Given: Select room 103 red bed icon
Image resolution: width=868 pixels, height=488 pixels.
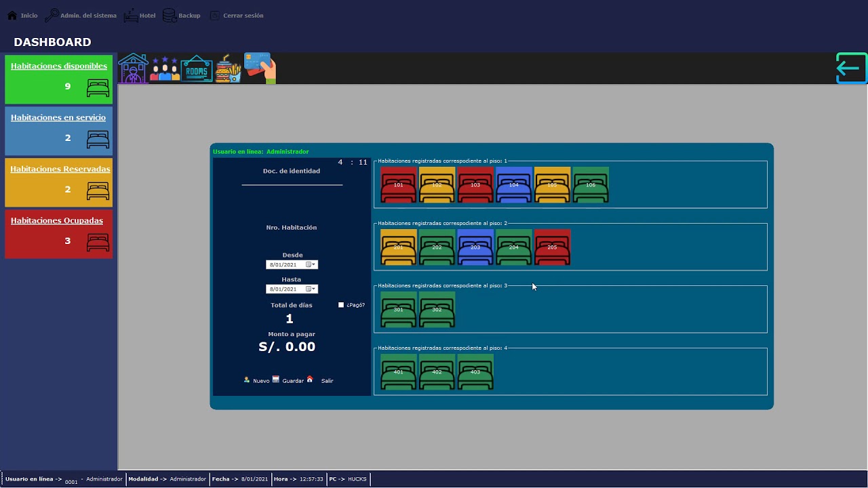Looking at the screenshot, I should click(x=475, y=185).
